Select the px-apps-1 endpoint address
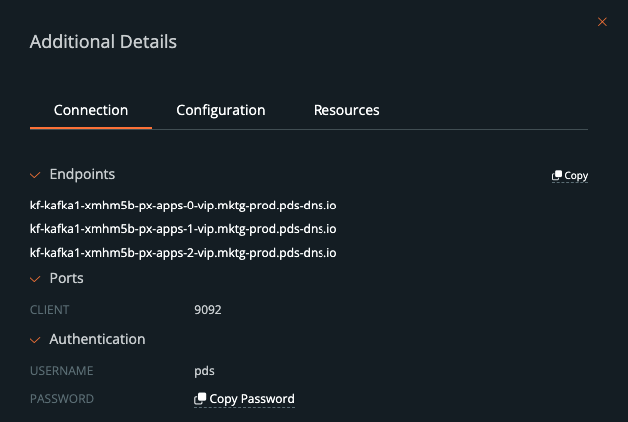The width and height of the screenshot is (628, 422). click(x=183, y=228)
